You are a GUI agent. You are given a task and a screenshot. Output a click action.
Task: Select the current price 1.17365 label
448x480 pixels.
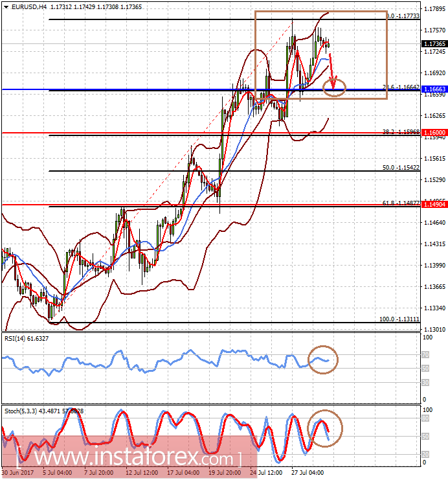pos(434,44)
